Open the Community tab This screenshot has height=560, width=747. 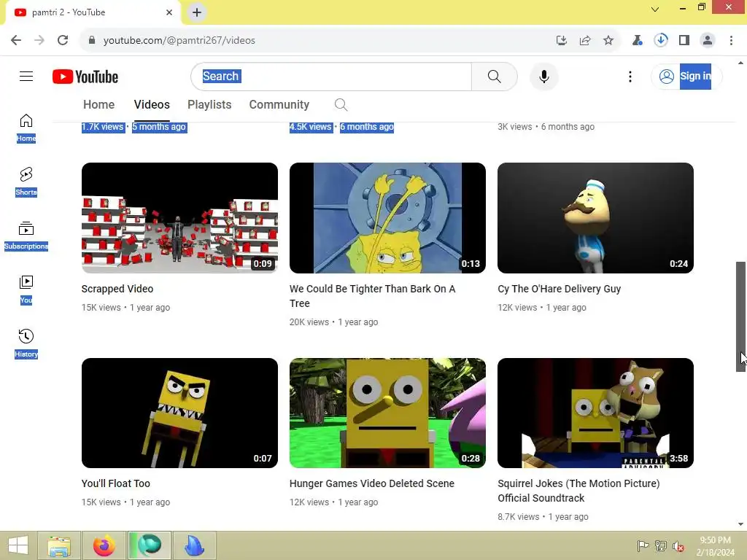click(279, 104)
